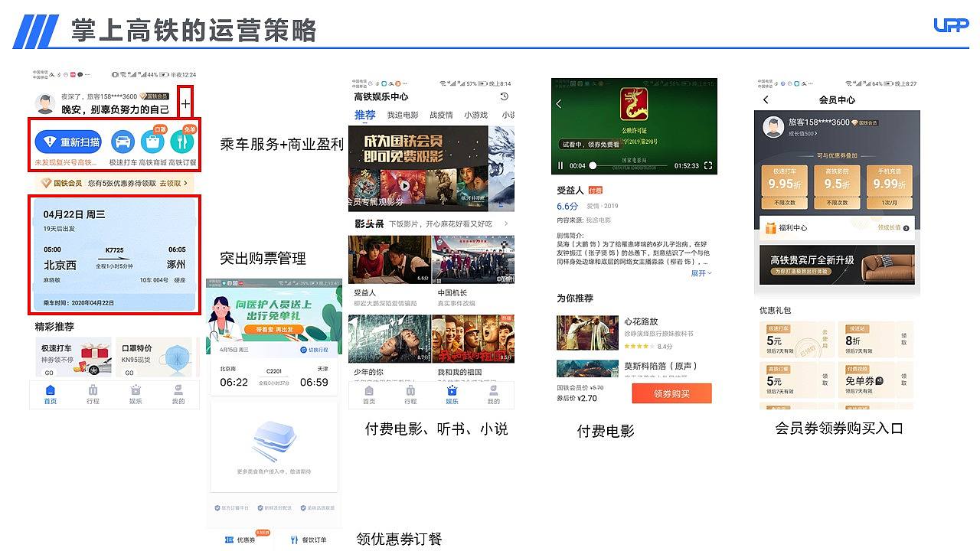This screenshot has width=980, height=551.
Task: Tap the 高铁贵宾厅全新升级 banner
Action: tap(837, 265)
